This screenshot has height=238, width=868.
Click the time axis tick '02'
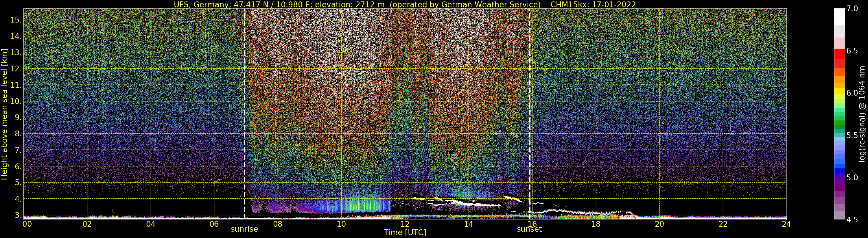pyautogui.click(x=87, y=224)
